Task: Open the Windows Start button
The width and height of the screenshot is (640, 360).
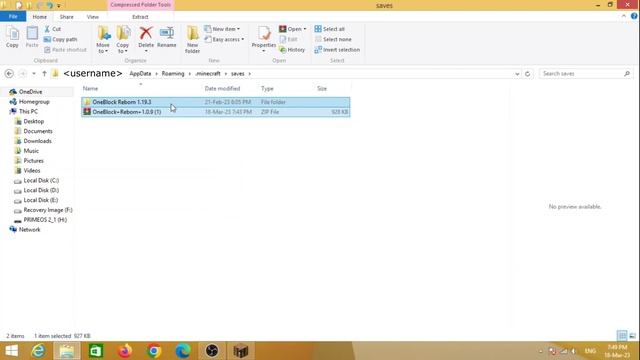Action: [x=11, y=351]
